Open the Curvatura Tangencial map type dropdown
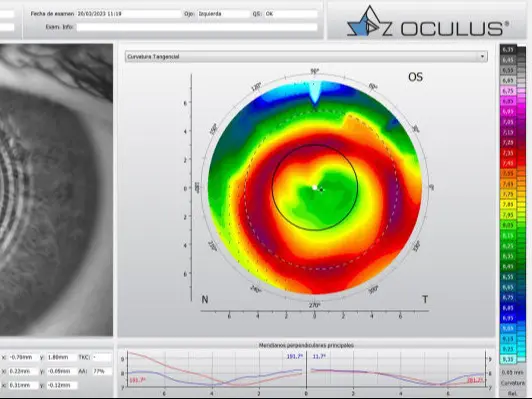This screenshot has height=399, width=532. pyautogui.click(x=306, y=56)
